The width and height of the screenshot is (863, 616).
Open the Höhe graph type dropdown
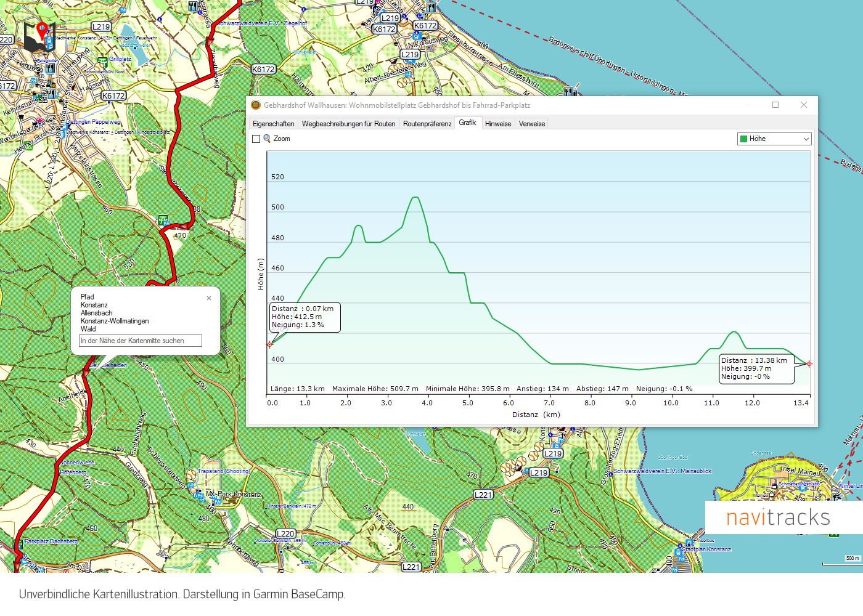pyautogui.click(x=774, y=139)
